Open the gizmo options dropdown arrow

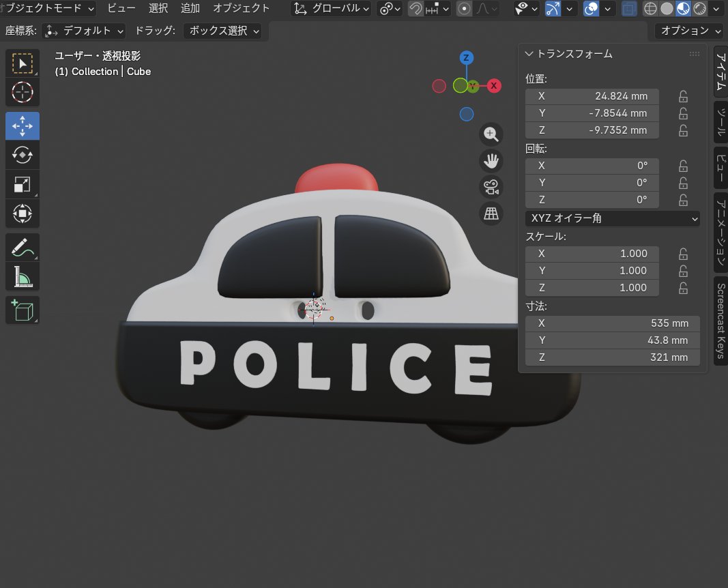[x=569, y=8]
